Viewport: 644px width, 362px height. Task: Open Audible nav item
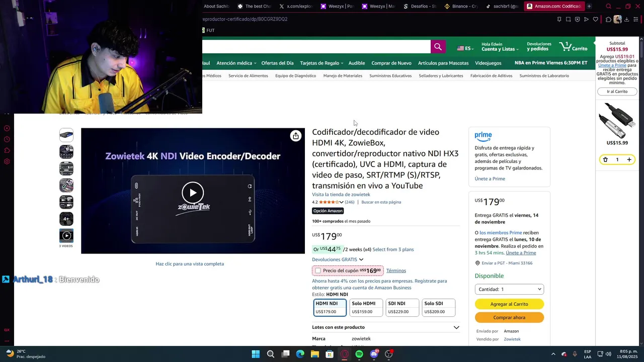[x=357, y=63]
